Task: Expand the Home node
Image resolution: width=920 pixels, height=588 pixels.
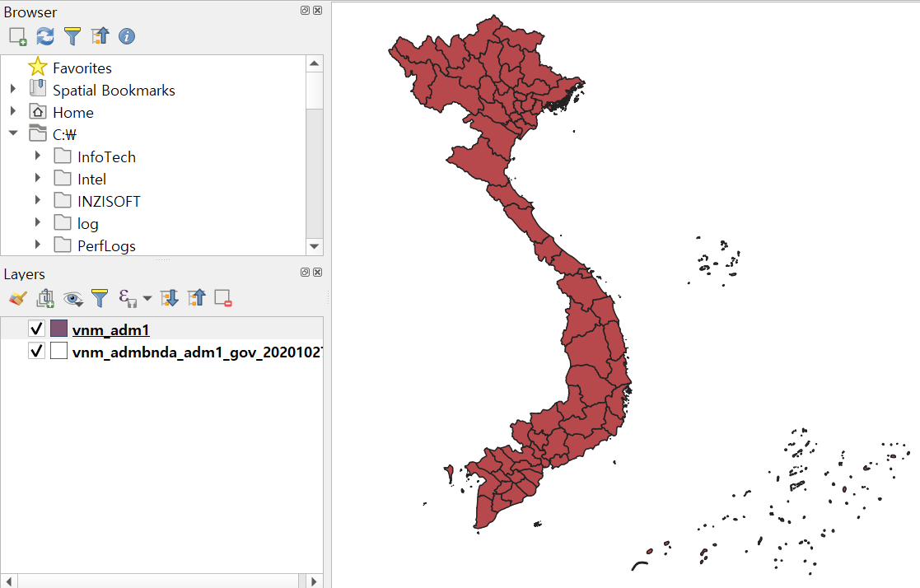Action: tap(13, 111)
